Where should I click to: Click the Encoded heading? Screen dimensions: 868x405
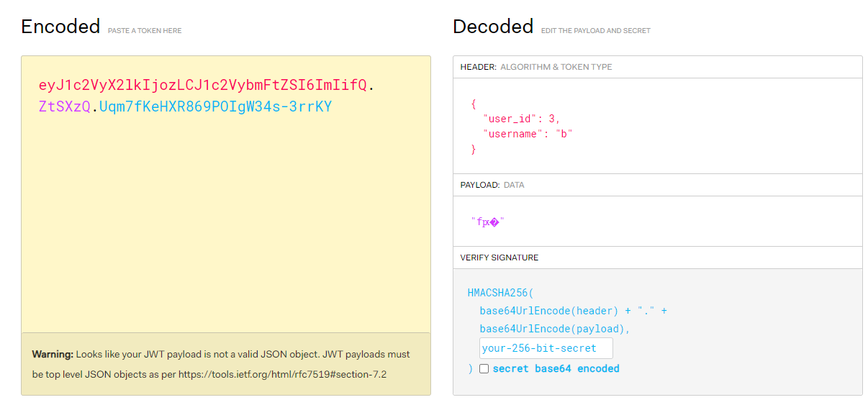[60, 27]
